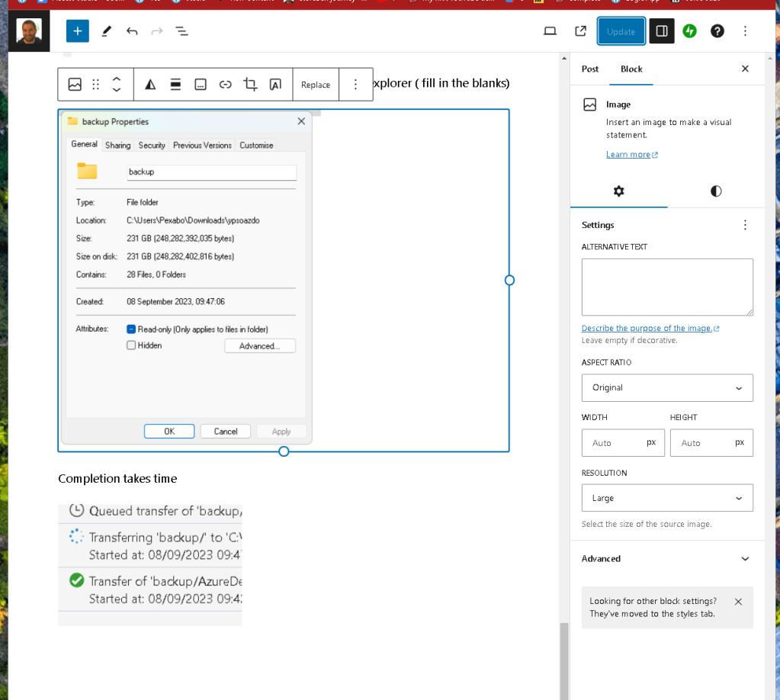The height and width of the screenshot is (700, 780).
Task: Click the Replace image button
Action: [x=316, y=85]
